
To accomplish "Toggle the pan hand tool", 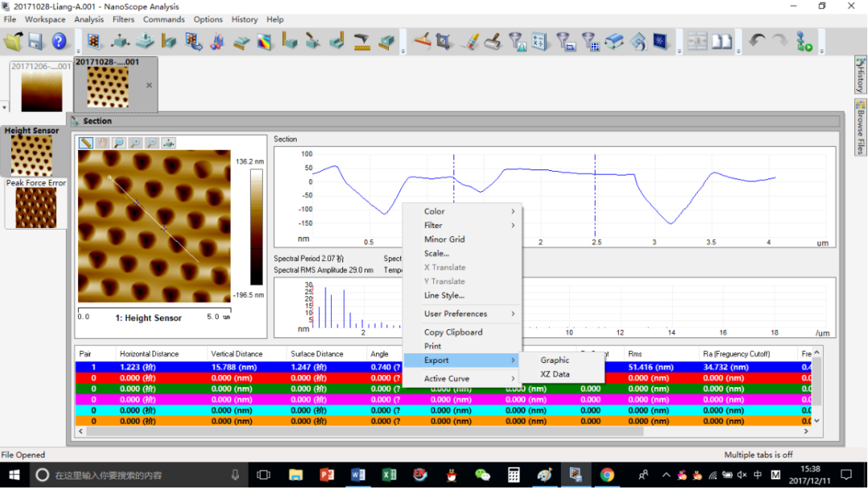I will coord(102,143).
